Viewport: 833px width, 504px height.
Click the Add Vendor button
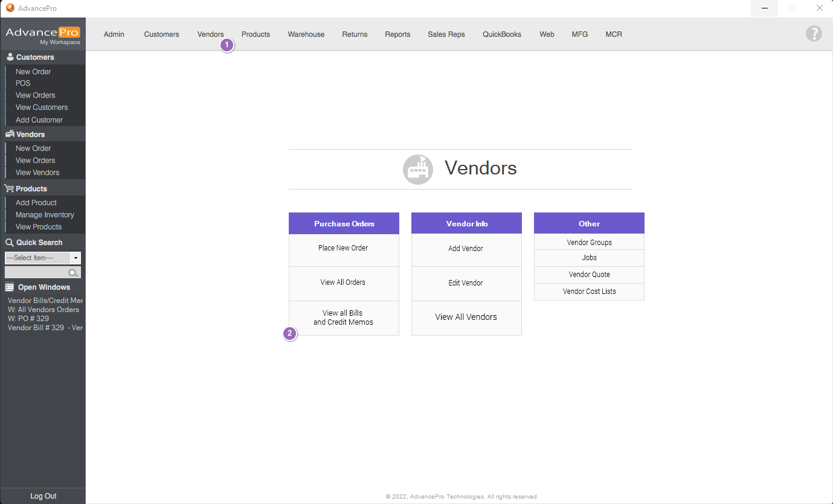click(x=466, y=249)
